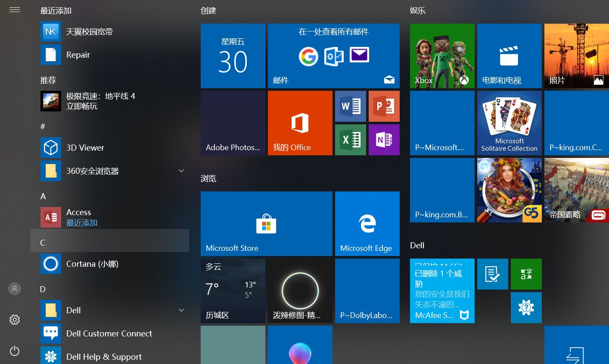The width and height of the screenshot is (609, 364).
Task: Open the Microsoft Store tile
Action: pos(266,223)
